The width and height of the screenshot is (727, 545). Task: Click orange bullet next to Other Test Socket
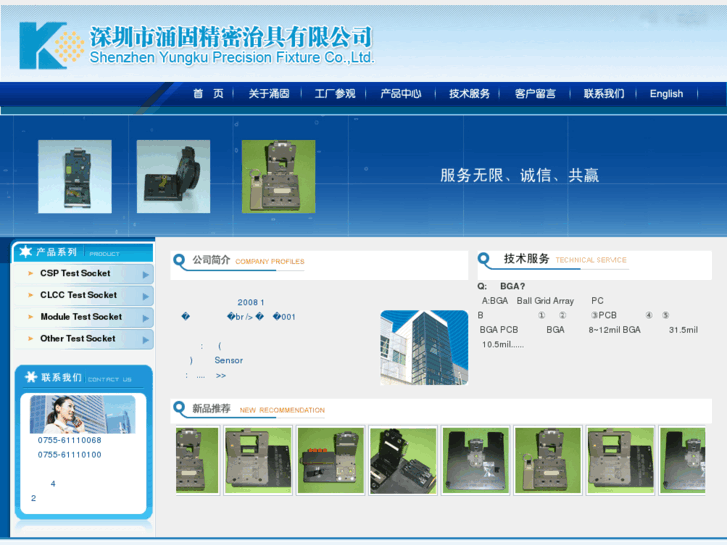[x=31, y=339]
